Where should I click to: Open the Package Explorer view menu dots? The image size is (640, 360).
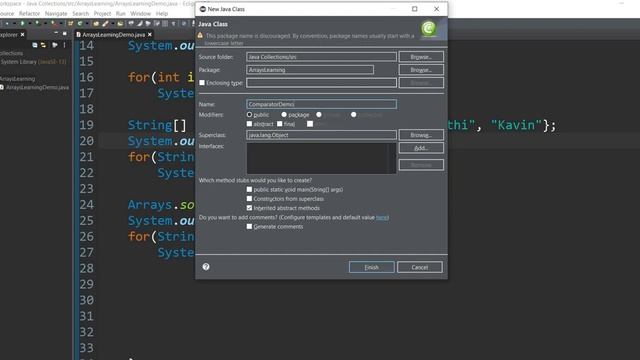(x=64, y=45)
